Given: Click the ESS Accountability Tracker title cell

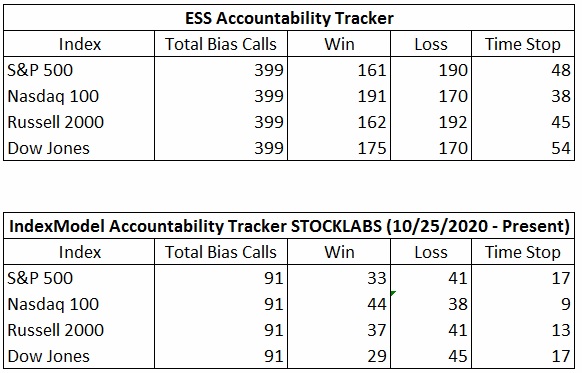Looking at the screenshot, I should (x=289, y=18).
